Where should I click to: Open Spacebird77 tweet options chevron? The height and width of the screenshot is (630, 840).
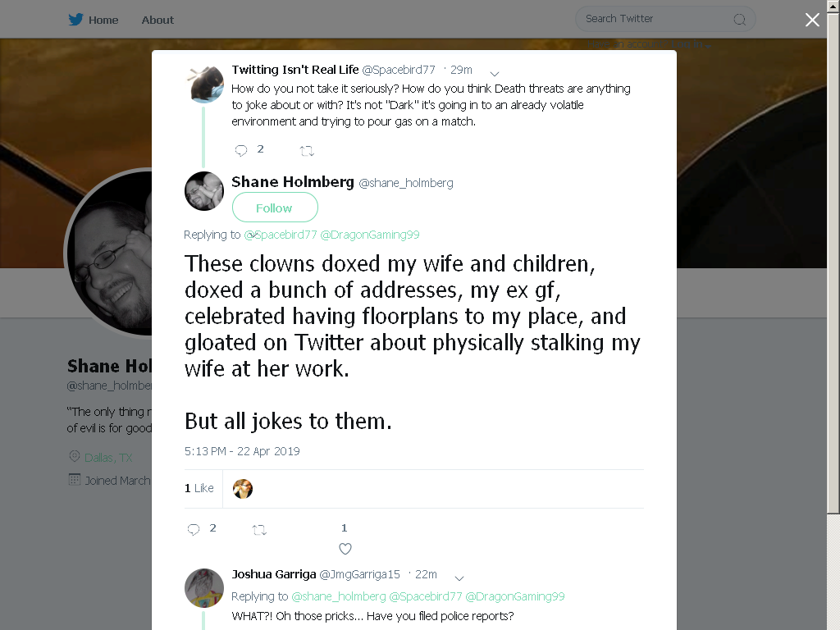(495, 73)
